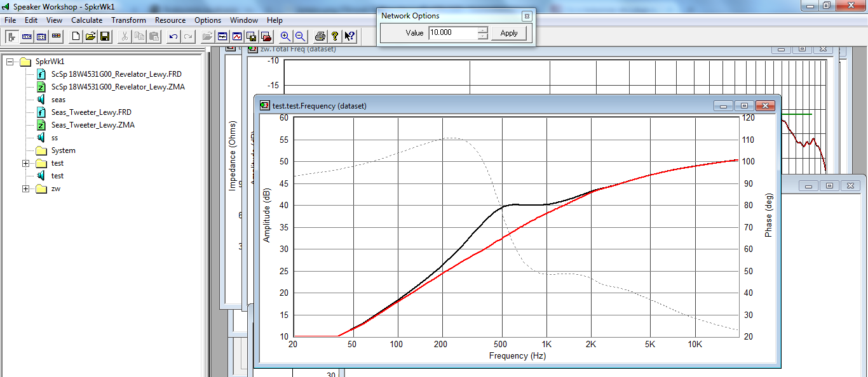Increase the Network Options value with up arrow
Viewport: 868px width, 377px height.
click(483, 30)
